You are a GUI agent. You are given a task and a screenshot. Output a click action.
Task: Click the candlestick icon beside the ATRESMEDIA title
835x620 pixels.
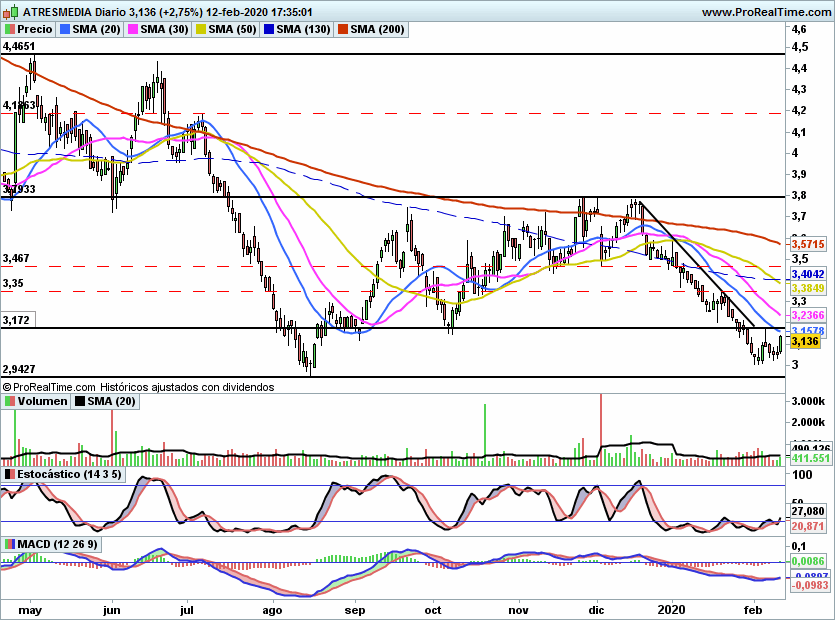tap(11, 12)
